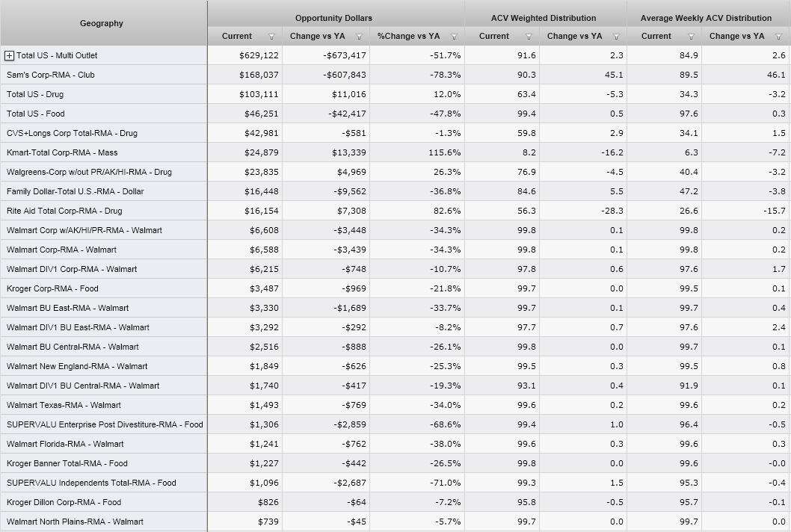This screenshot has height=532, width=791.
Task: Click ACV Weighted Distribution group header
Action: (544, 18)
